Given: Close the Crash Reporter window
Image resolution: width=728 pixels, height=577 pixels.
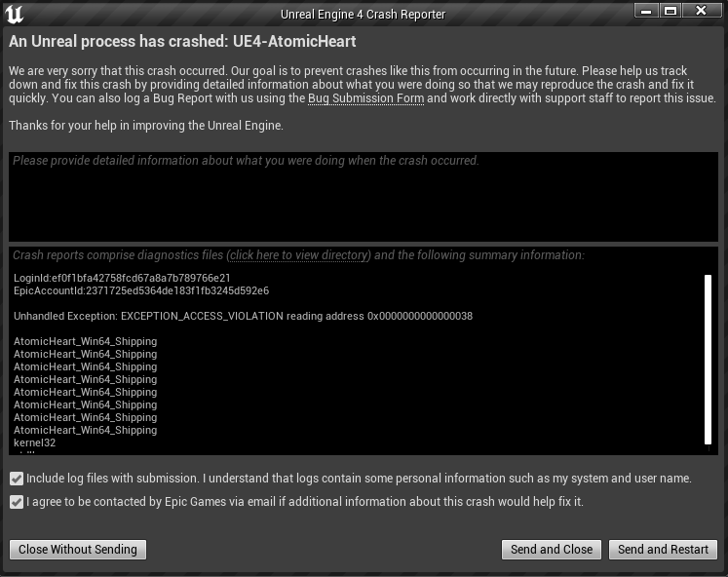Looking at the screenshot, I should tap(701, 10).
